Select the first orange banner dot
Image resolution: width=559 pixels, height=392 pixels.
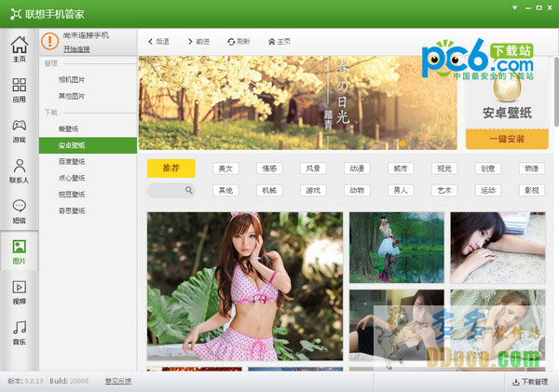[x=402, y=143]
